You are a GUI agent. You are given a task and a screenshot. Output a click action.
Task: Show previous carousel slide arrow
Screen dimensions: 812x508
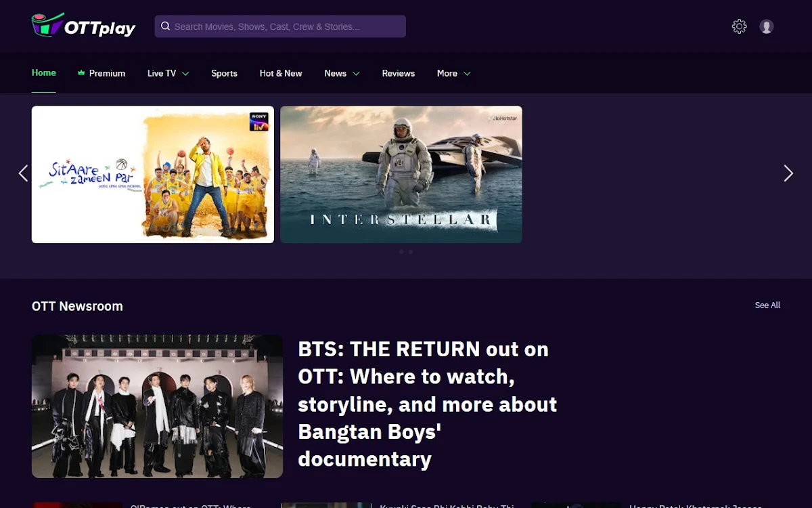point(23,173)
